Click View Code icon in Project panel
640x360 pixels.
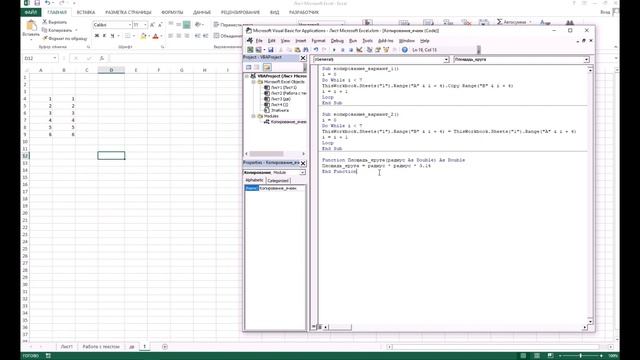coord(249,67)
